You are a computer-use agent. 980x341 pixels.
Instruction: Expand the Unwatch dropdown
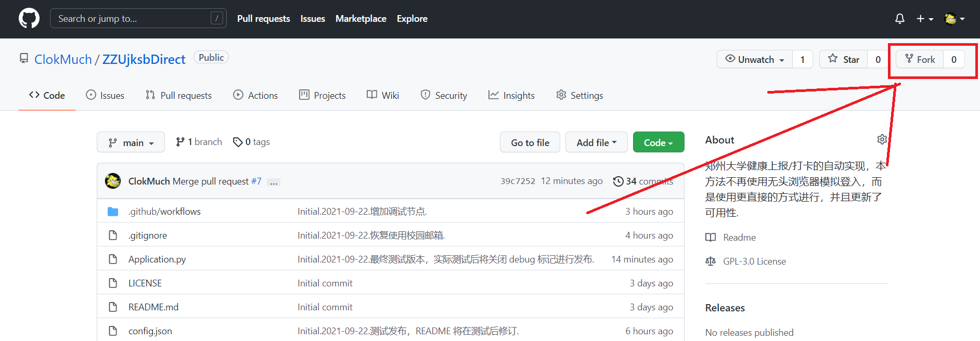[755, 59]
